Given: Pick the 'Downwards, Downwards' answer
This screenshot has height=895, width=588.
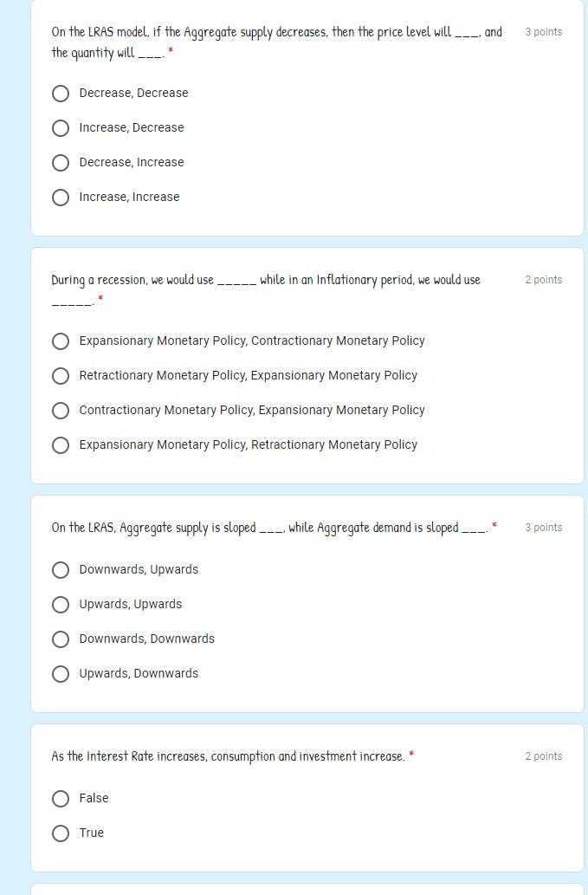Looking at the screenshot, I should pos(61,639).
